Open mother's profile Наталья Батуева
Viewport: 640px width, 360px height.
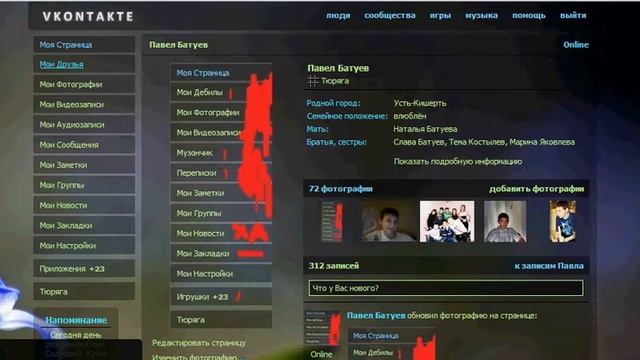click(x=425, y=129)
